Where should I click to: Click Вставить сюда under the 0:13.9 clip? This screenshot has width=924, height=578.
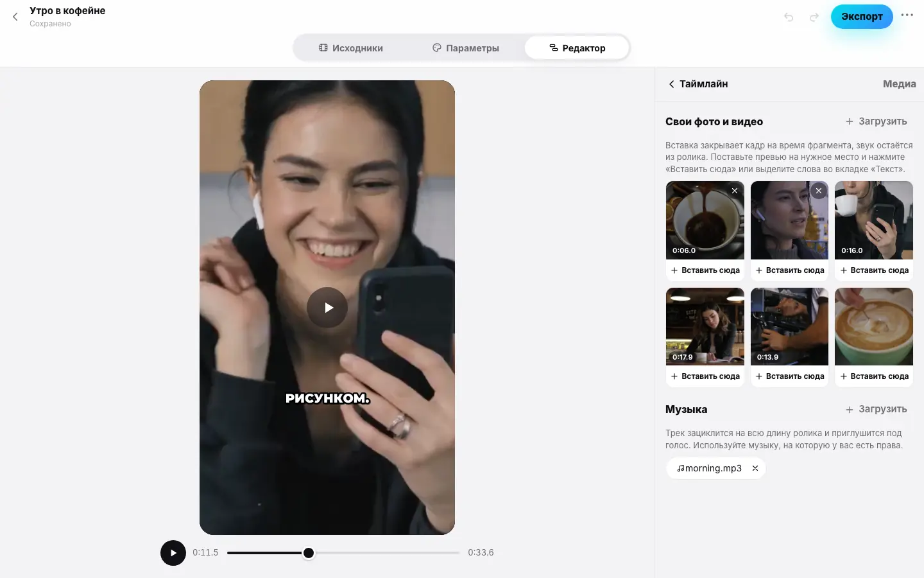click(789, 376)
